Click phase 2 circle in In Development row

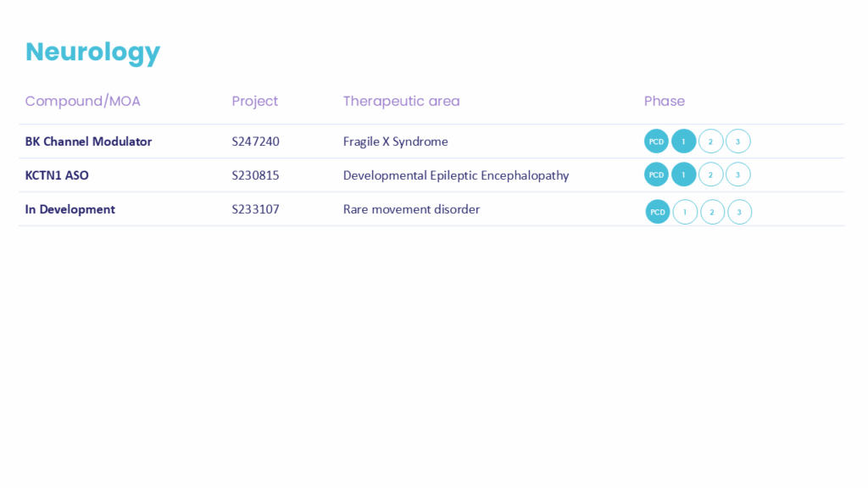tap(712, 212)
